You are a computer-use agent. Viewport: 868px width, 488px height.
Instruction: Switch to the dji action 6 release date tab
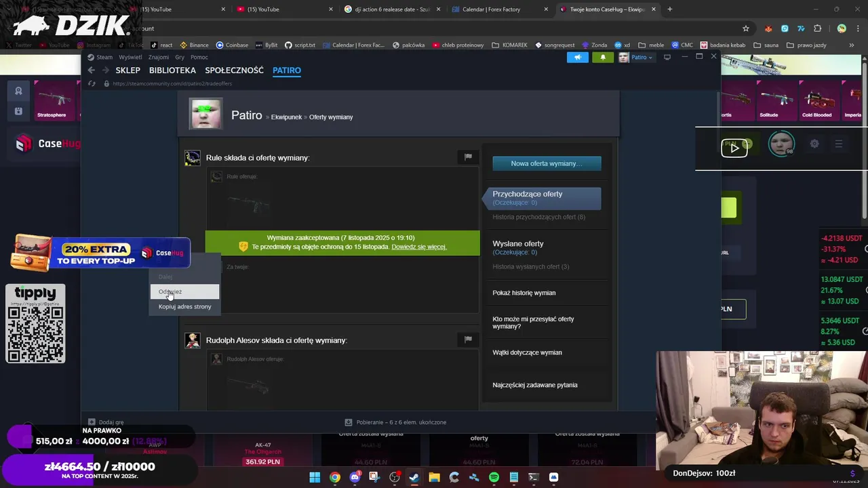point(392,9)
